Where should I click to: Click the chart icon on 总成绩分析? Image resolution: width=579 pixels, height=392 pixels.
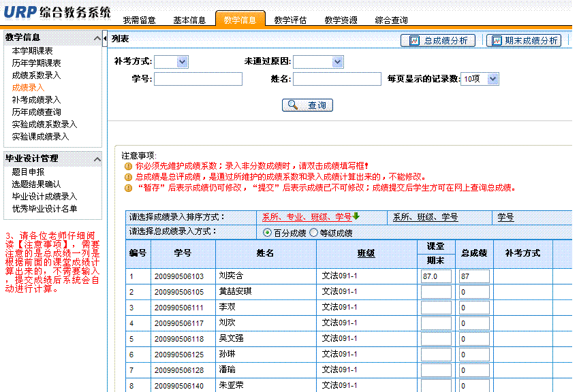point(414,41)
